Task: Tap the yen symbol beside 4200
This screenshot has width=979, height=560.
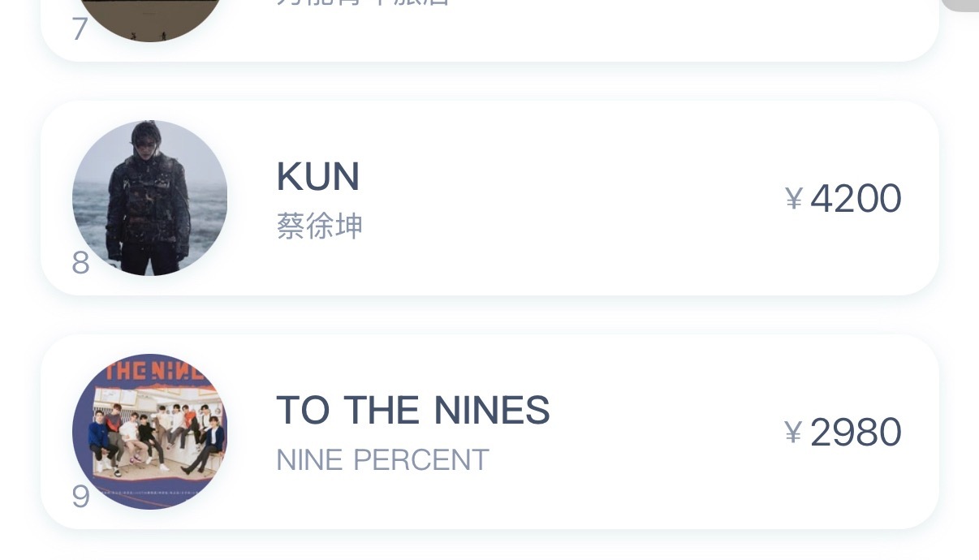Action: point(794,199)
